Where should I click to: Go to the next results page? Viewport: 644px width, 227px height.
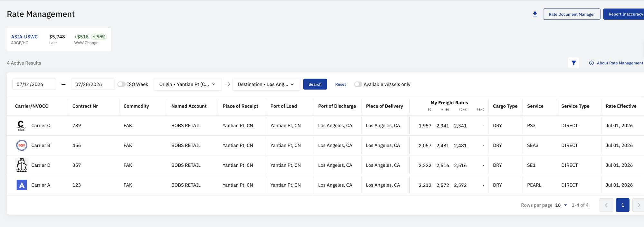click(x=639, y=205)
